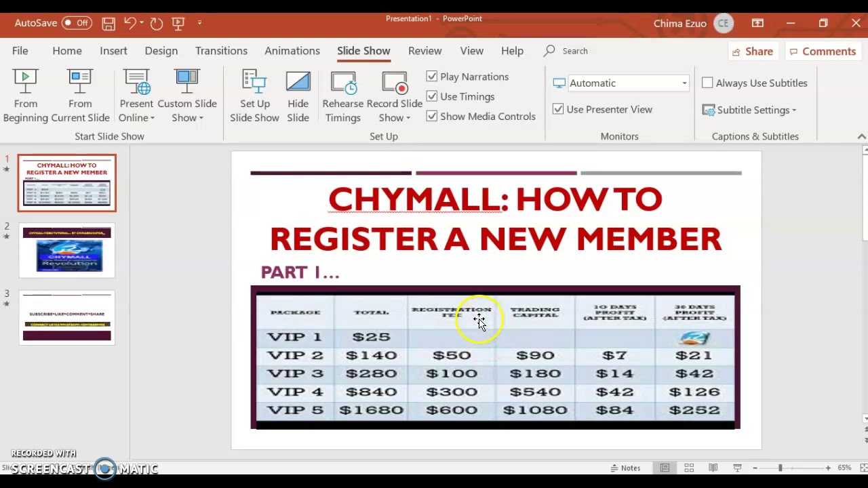Click the 65% zoom level
This screenshot has width=868, height=488.
(844, 468)
